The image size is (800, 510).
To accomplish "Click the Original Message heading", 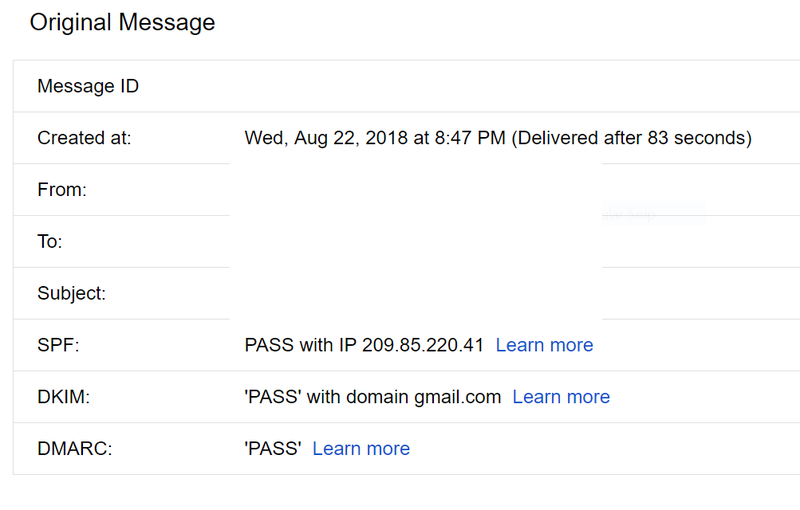I will (122, 22).
